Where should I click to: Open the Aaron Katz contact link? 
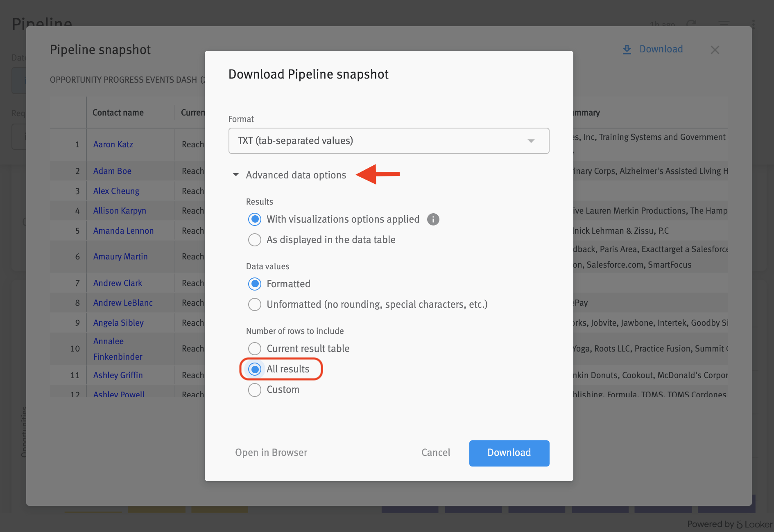click(x=113, y=144)
